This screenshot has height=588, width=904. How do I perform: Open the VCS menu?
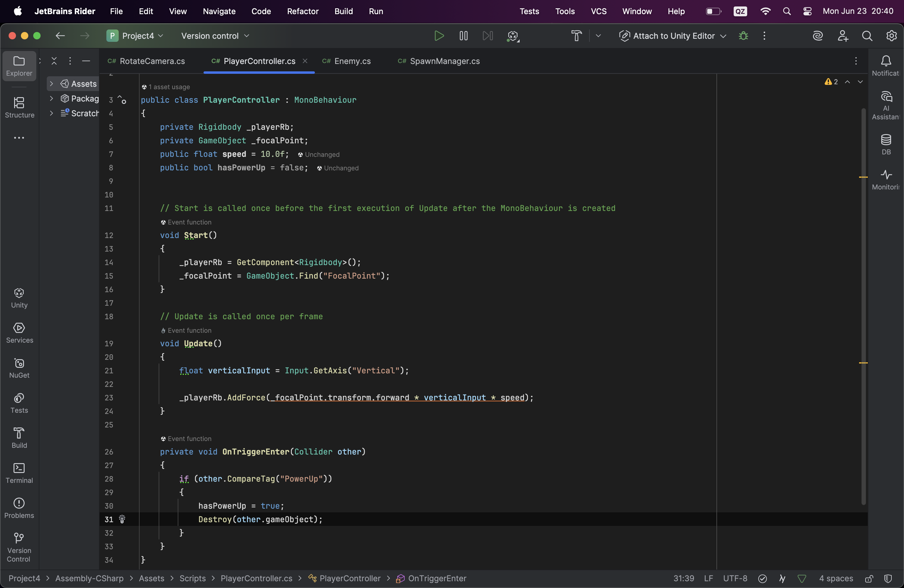coord(599,11)
